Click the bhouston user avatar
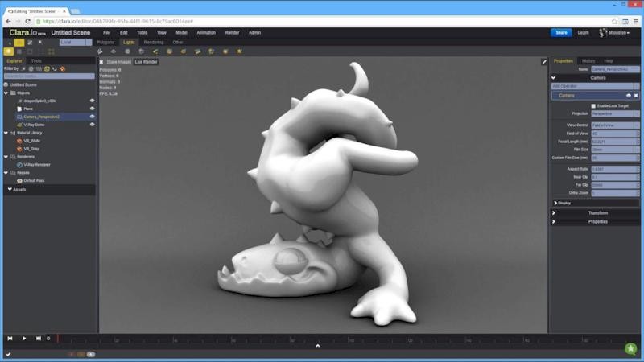Screen dimensions: 644x362 (x=601, y=33)
